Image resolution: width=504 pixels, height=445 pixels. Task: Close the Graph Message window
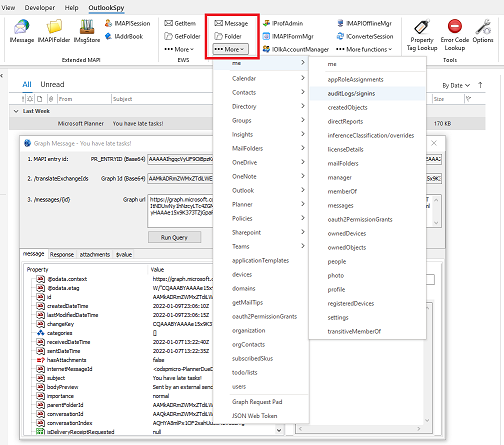434,143
